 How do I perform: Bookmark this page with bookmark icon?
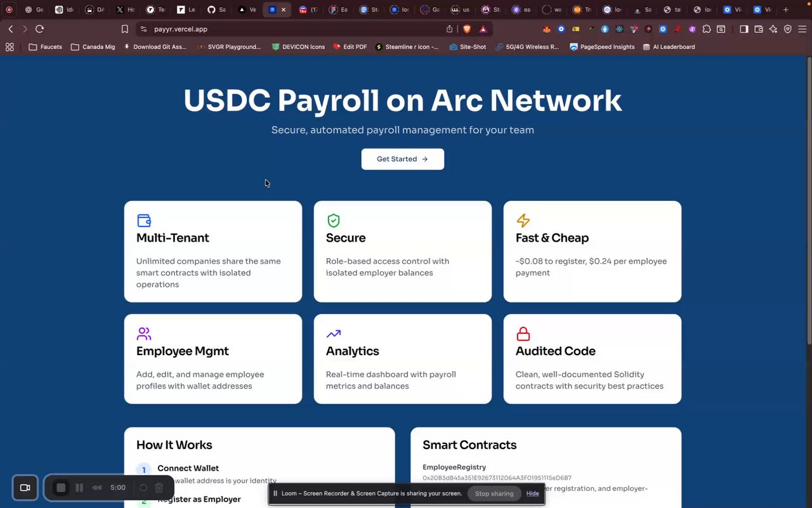pos(125,29)
